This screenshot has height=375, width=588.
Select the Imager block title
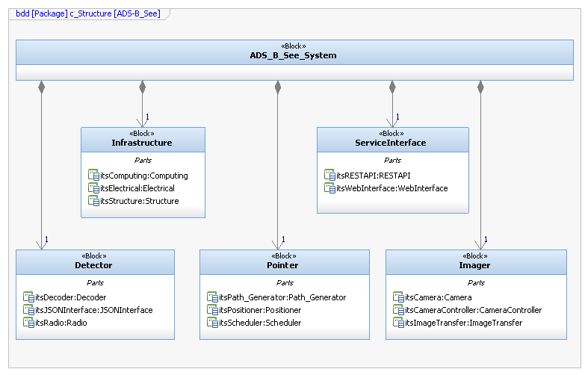tap(474, 265)
